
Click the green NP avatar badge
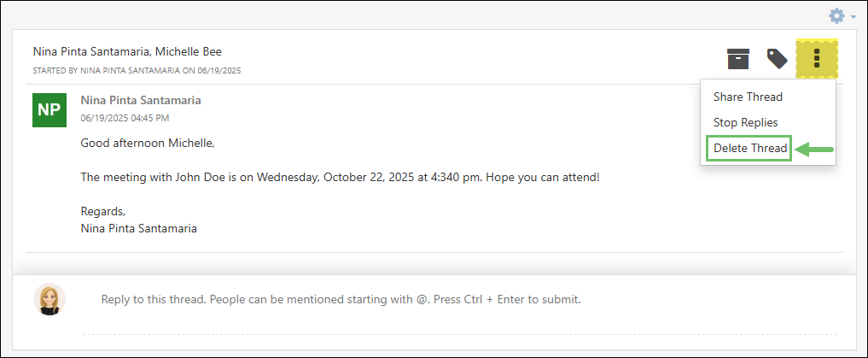pyautogui.click(x=50, y=109)
